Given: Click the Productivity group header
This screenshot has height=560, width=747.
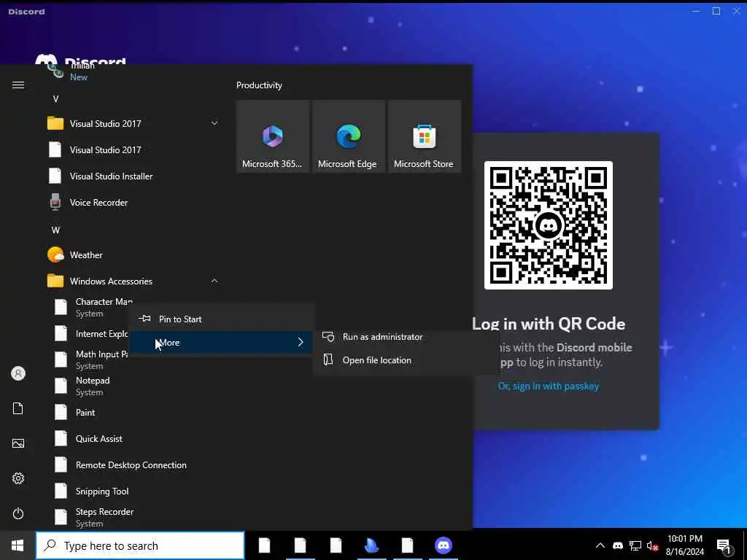Looking at the screenshot, I should point(259,85).
